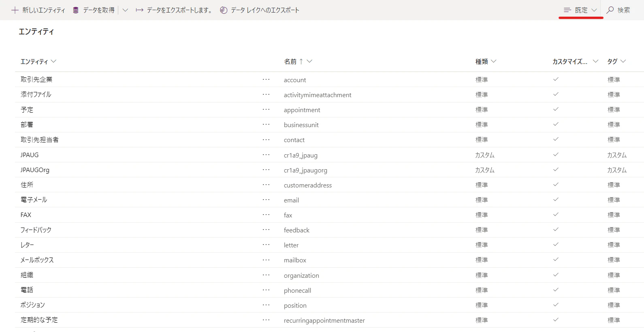The height and width of the screenshot is (332, 644).
Task: Open the ポジション entity row
Action: click(x=329, y=305)
